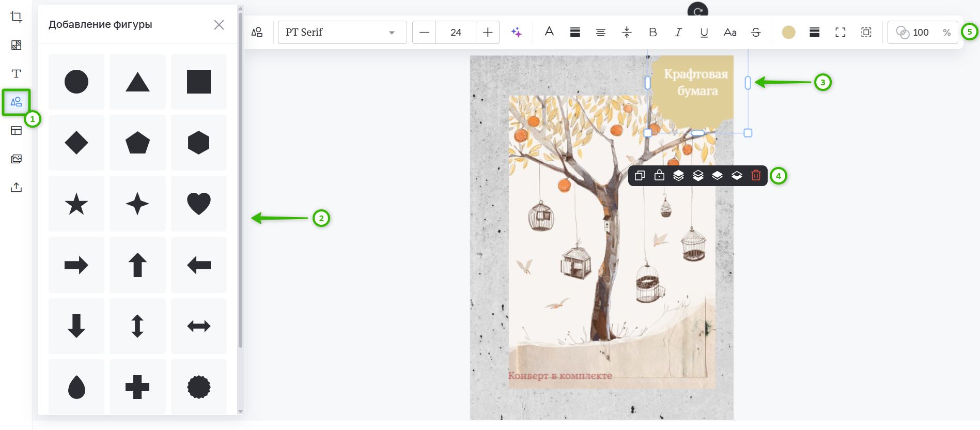The image size is (980, 430).
Task: Choose the four-point star shape
Action: tap(137, 204)
